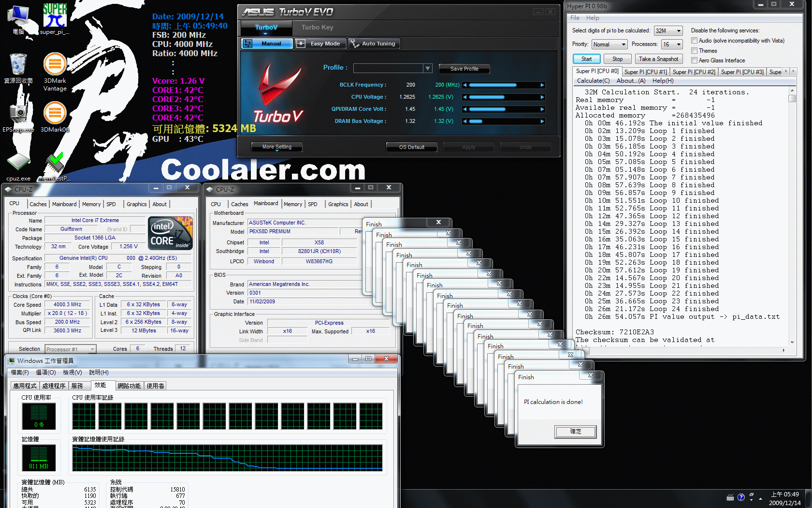The width and height of the screenshot is (812, 508).
Task: Adjust the DRAM Bus Voltage slider
Action: pyautogui.click(x=504, y=121)
